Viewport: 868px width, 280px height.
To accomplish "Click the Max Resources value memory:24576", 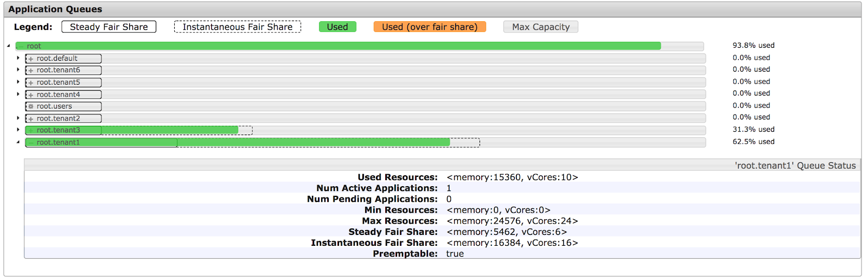I will pos(512,221).
